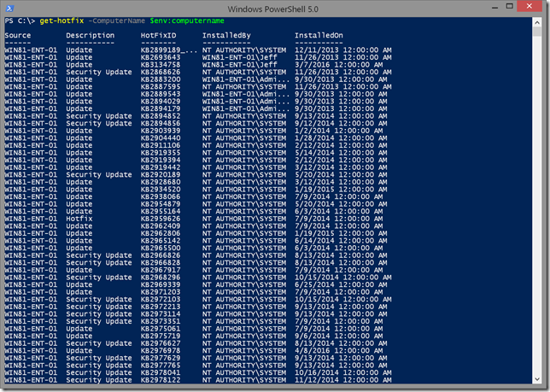
Task: Click InstalledBy WIN81-ENT-01\Jeff for KB2693643
Action: pos(240,57)
